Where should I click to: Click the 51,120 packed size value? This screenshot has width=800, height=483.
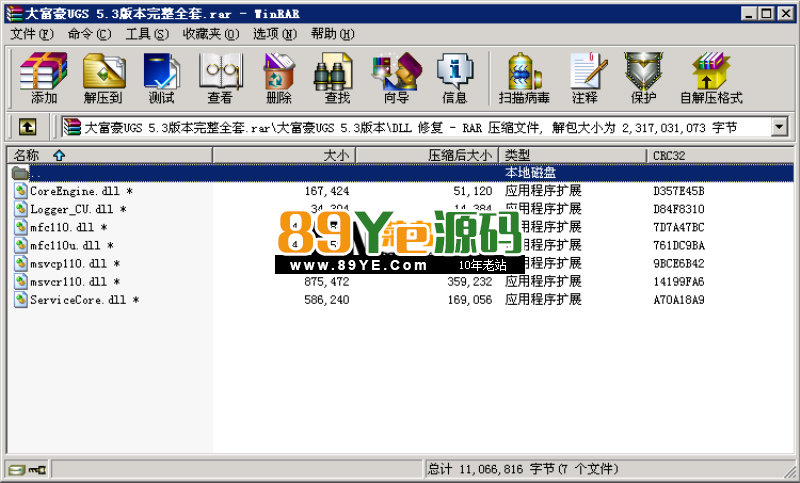click(x=473, y=191)
